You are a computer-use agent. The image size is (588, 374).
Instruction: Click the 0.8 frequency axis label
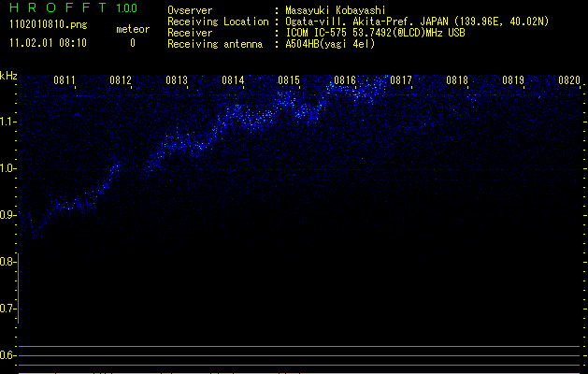(x=7, y=262)
